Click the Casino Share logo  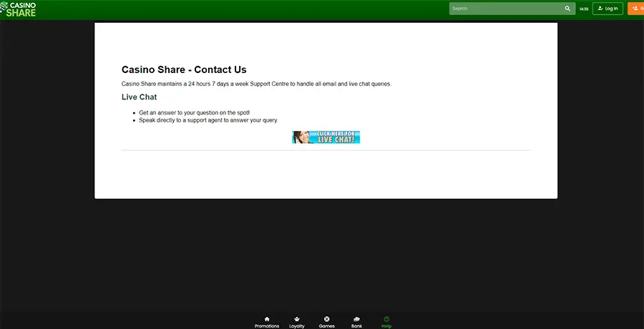click(18, 9)
